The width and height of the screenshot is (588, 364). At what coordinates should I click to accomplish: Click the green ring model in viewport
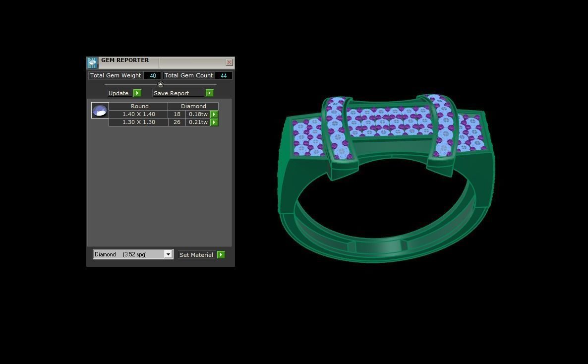coord(386,178)
